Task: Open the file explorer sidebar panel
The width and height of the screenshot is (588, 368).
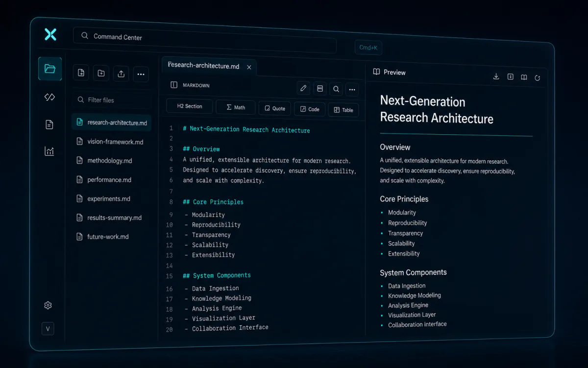Action: [x=50, y=69]
